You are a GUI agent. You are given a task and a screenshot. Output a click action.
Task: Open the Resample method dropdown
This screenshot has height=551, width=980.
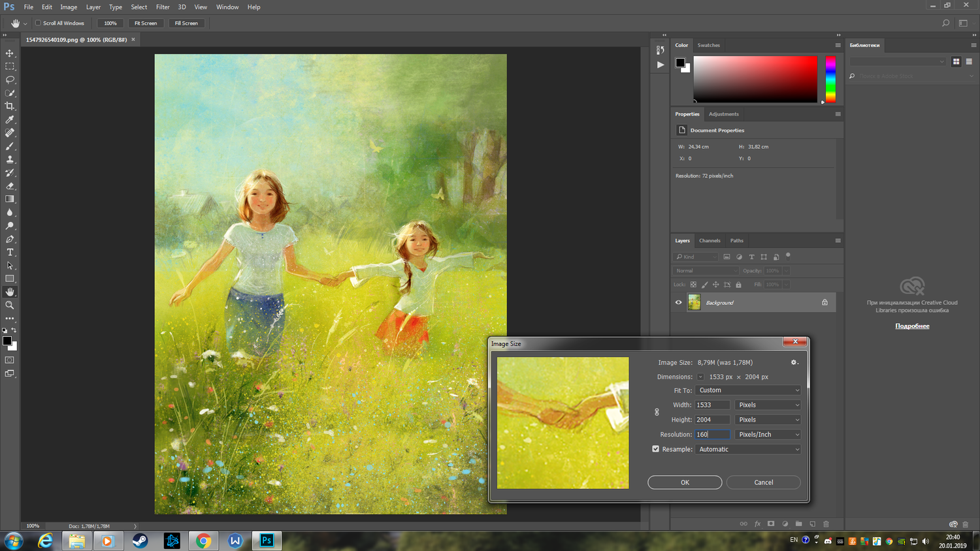[x=747, y=449]
